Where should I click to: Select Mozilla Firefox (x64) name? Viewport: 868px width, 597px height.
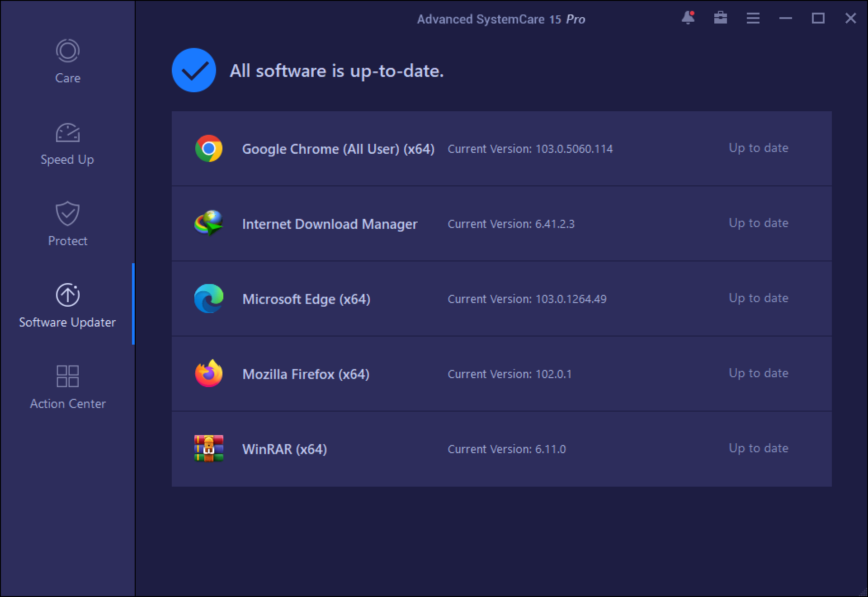(306, 374)
